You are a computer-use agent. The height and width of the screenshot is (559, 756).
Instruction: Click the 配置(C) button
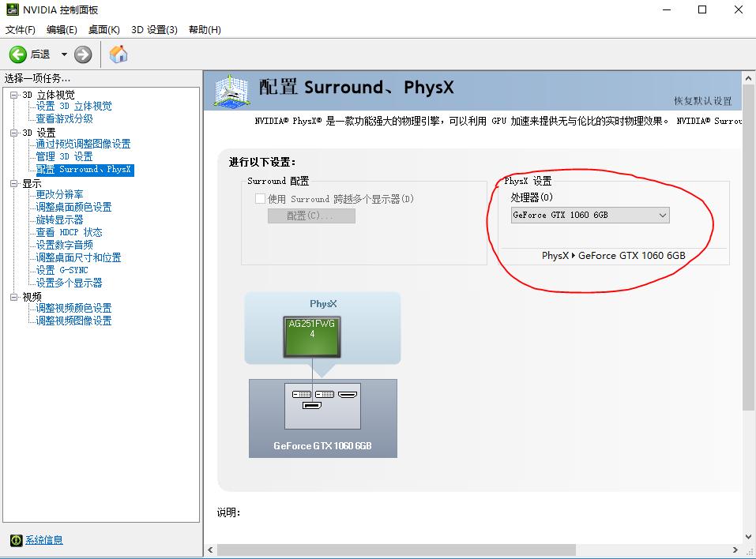pos(310,216)
